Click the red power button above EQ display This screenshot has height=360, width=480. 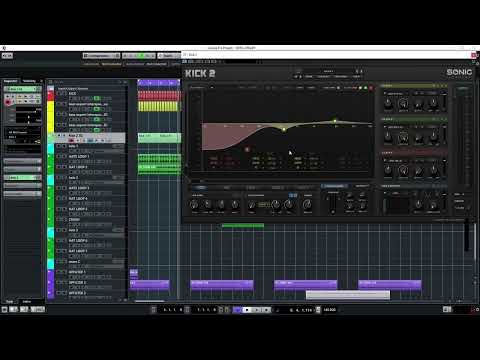(371, 88)
